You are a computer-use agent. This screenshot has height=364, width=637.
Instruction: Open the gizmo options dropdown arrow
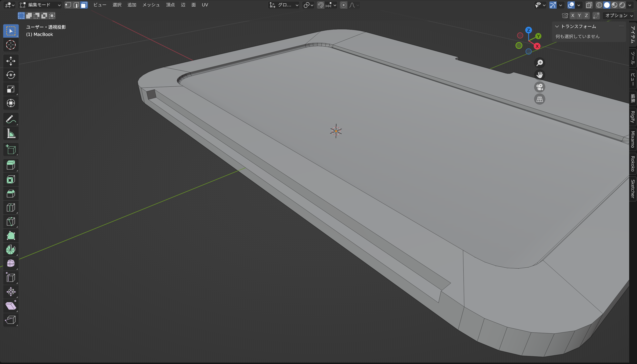561,5
